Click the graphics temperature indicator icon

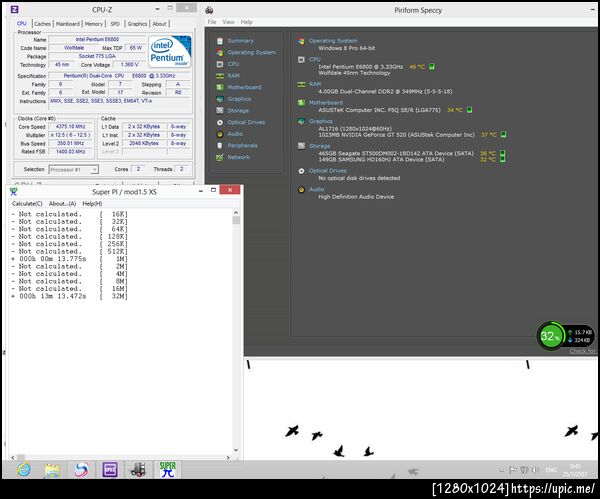pos(504,134)
